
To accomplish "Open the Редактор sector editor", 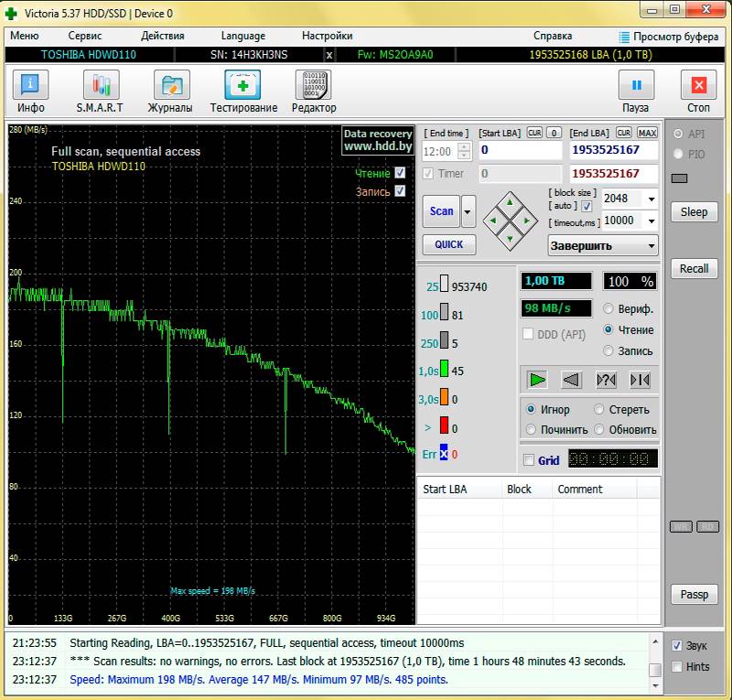I will click(313, 92).
